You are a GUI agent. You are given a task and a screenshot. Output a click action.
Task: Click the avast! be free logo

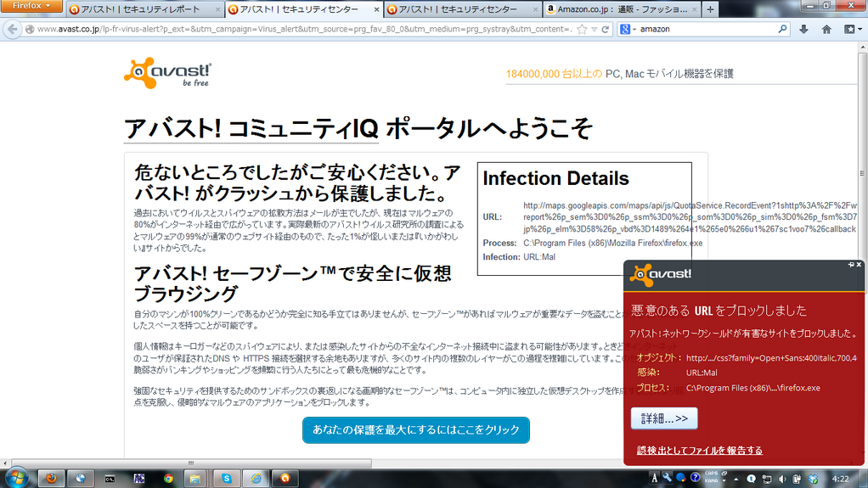point(167,73)
